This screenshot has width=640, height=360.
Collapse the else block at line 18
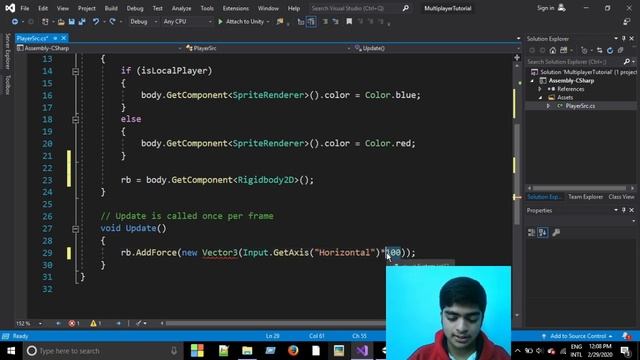[x=76, y=120]
